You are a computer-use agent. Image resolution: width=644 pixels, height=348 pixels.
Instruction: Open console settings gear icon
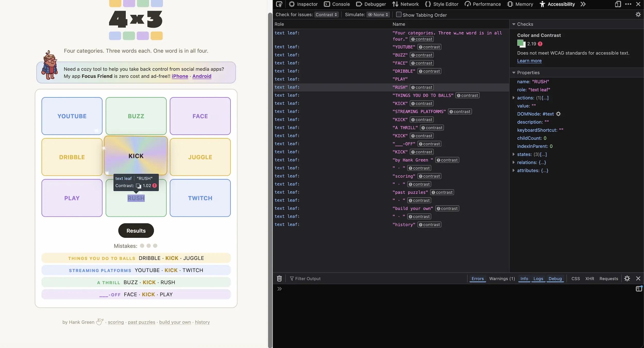(x=627, y=278)
